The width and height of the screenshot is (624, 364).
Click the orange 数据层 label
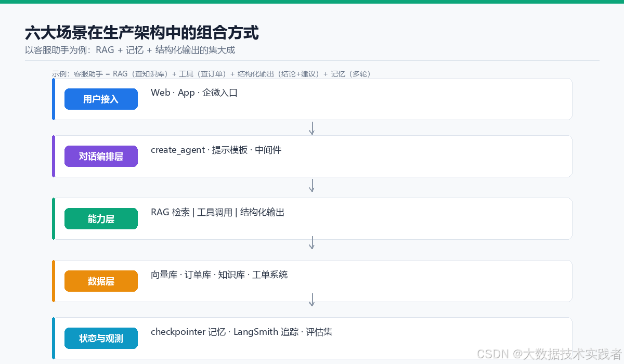pyautogui.click(x=101, y=281)
